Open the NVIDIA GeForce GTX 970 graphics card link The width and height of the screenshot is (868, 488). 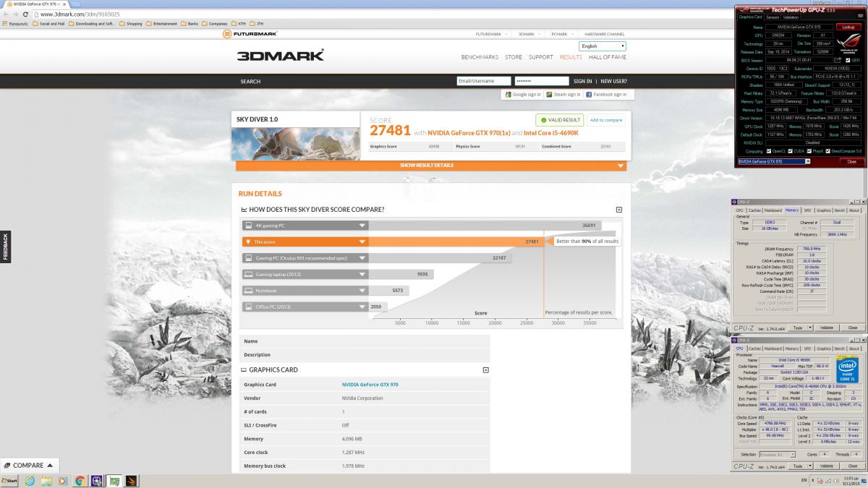click(370, 385)
